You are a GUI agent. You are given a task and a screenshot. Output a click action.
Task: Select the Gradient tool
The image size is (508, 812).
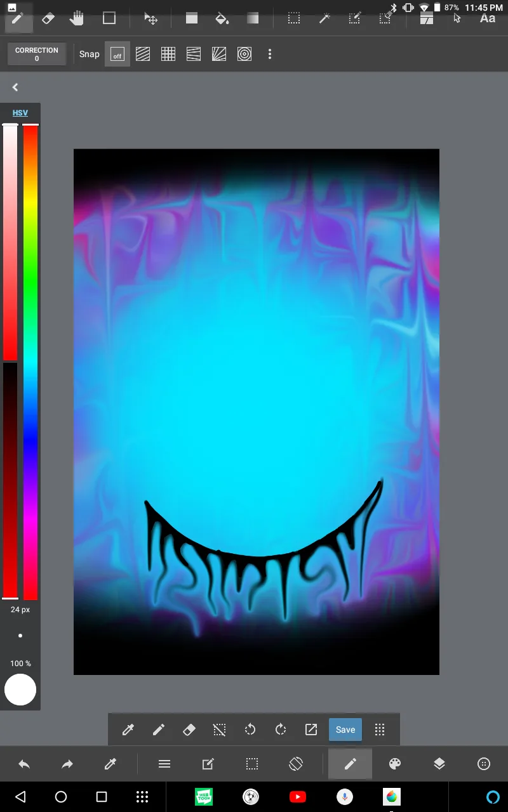pos(253,18)
